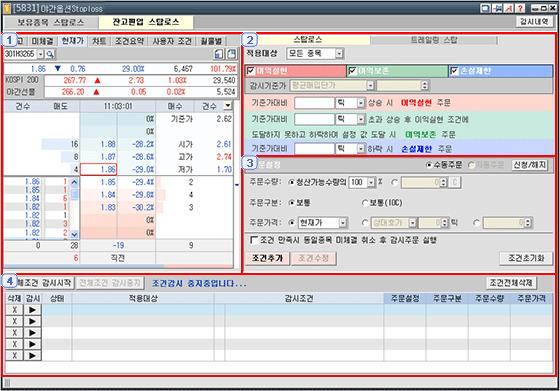Start monitoring with the play arrow in the third row
Image resolution: width=560 pixels, height=391 pixels.
pos(32,333)
